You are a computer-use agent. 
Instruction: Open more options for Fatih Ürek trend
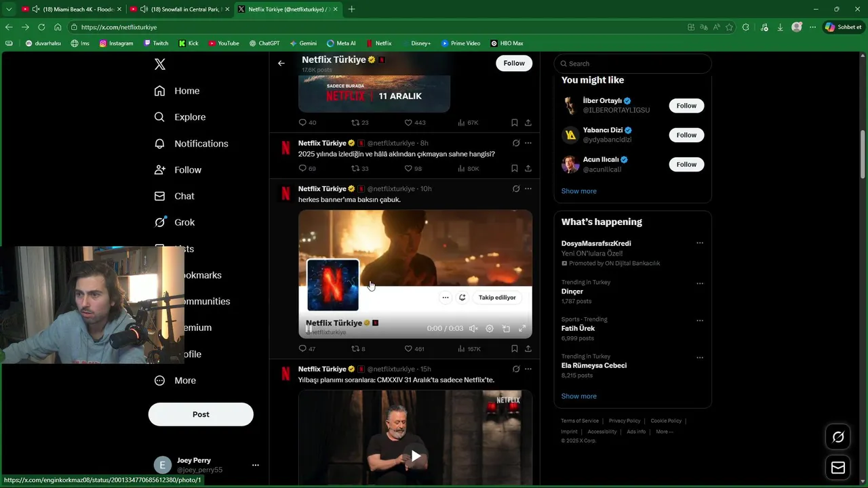tap(700, 321)
